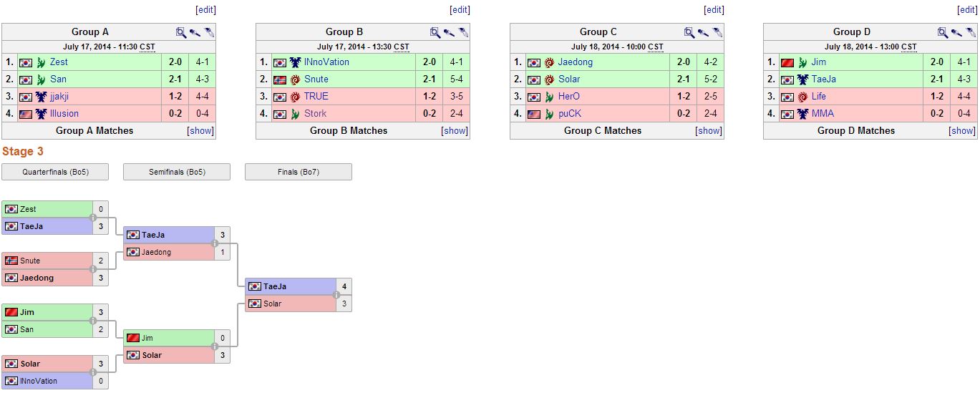Viewport: 980px width, 393px height.
Task: Open Zest's player page link in Group A
Action: (x=59, y=62)
